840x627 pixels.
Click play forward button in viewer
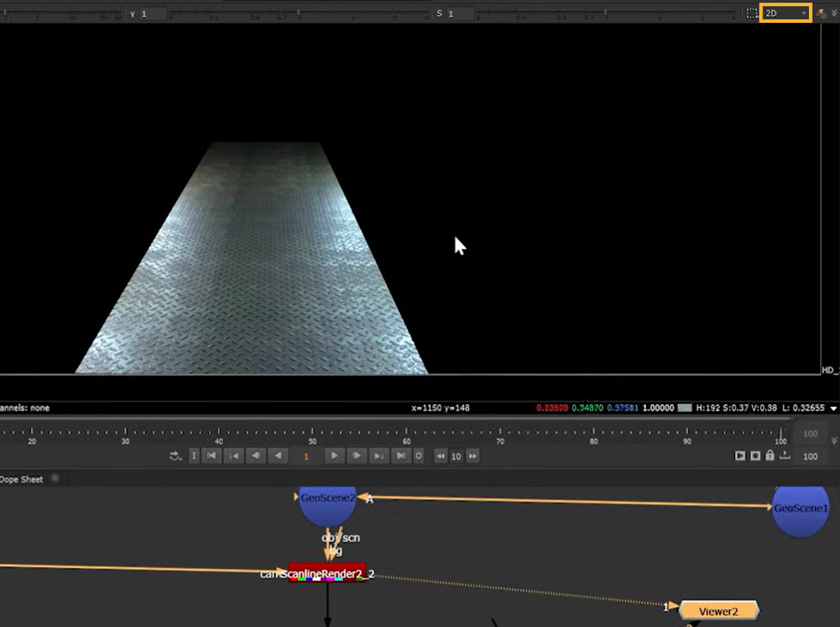coord(334,456)
